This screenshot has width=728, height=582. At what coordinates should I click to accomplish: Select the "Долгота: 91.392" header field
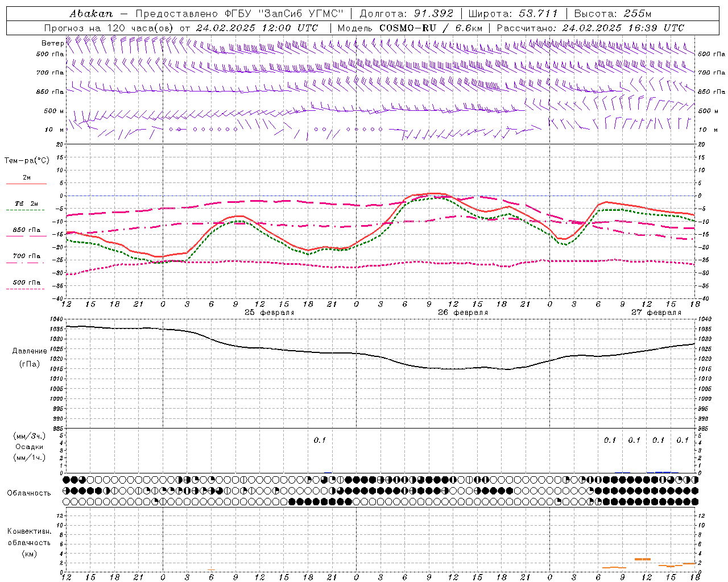[407, 14]
